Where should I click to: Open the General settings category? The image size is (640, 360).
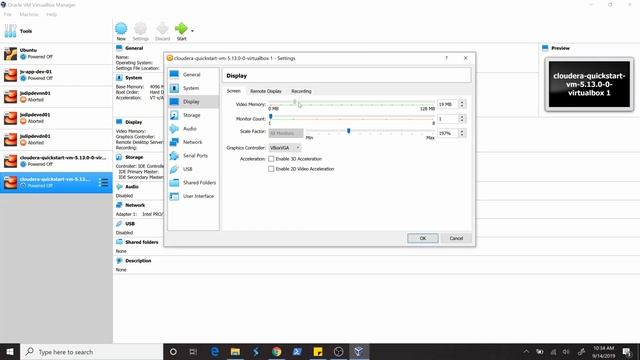pos(193,75)
